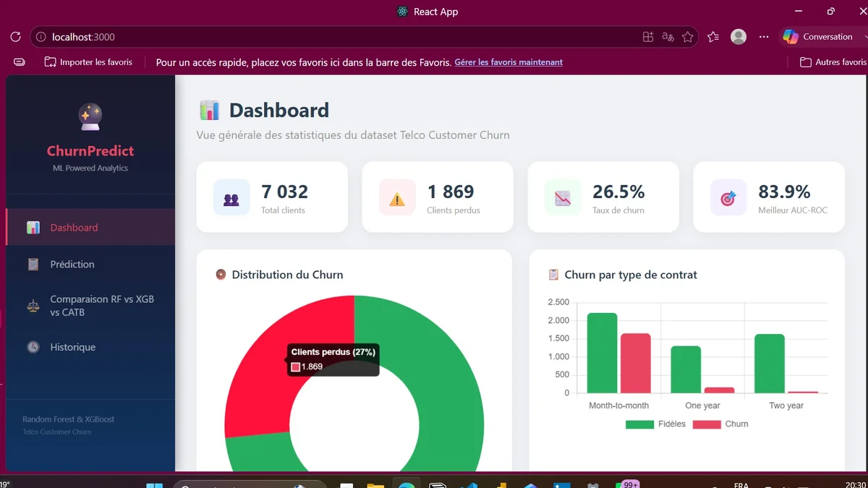
Task: Click the 83.9% AUC-ROC value
Action: point(784,192)
